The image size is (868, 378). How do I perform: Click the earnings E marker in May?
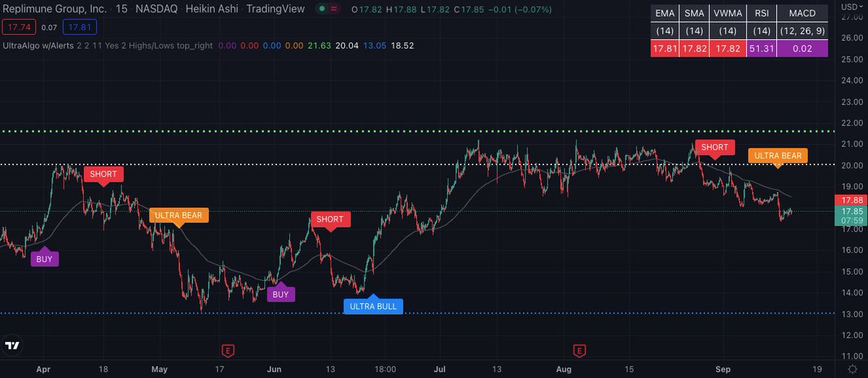(228, 351)
